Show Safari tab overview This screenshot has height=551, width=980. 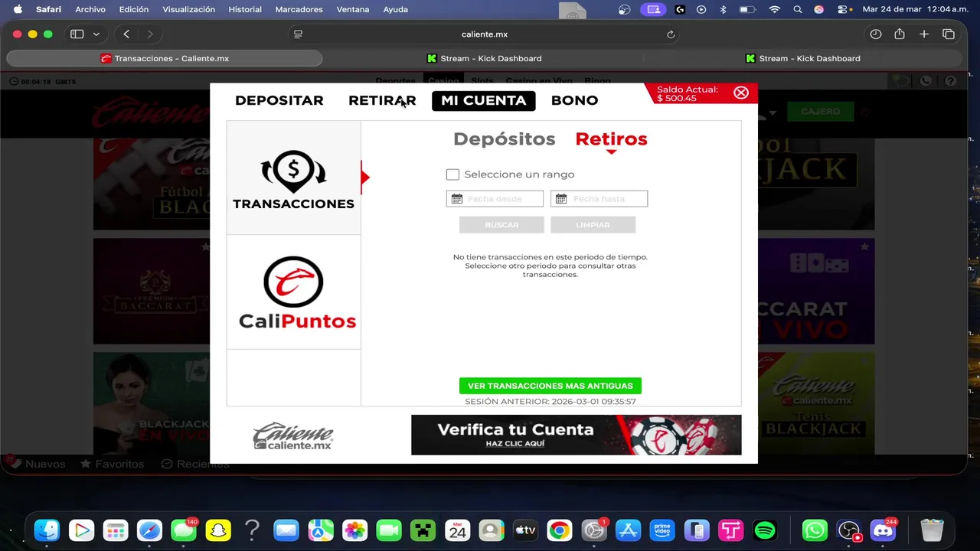949,34
